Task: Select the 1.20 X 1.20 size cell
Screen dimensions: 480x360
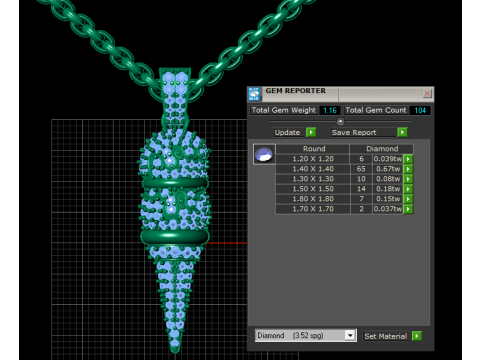Action: pyautogui.click(x=313, y=159)
